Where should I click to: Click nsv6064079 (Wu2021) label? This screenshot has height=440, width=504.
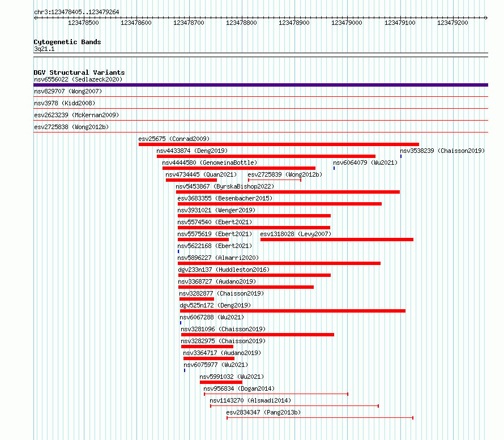pyautogui.click(x=365, y=163)
